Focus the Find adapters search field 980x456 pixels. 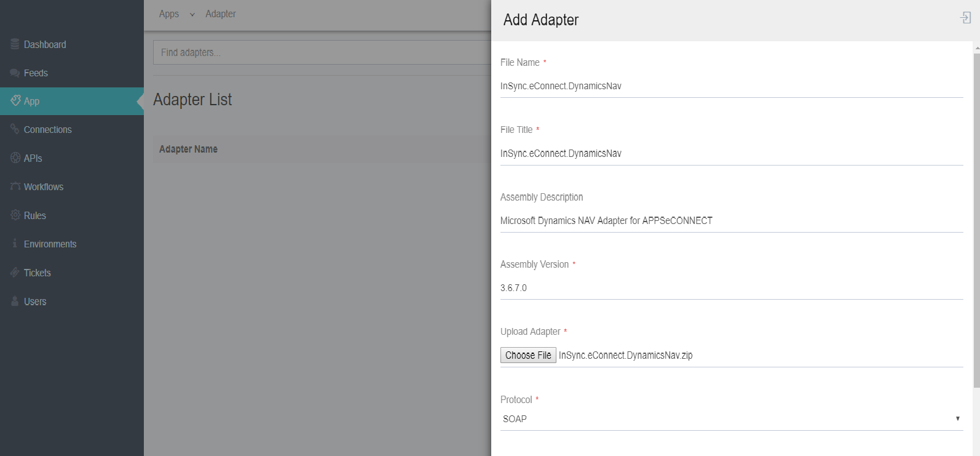[x=322, y=52]
